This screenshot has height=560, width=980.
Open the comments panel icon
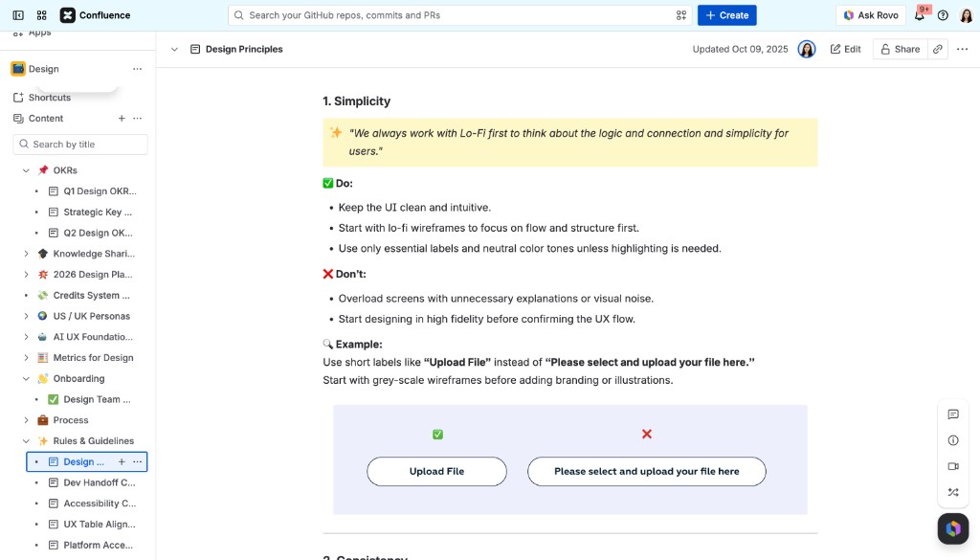pos(953,414)
